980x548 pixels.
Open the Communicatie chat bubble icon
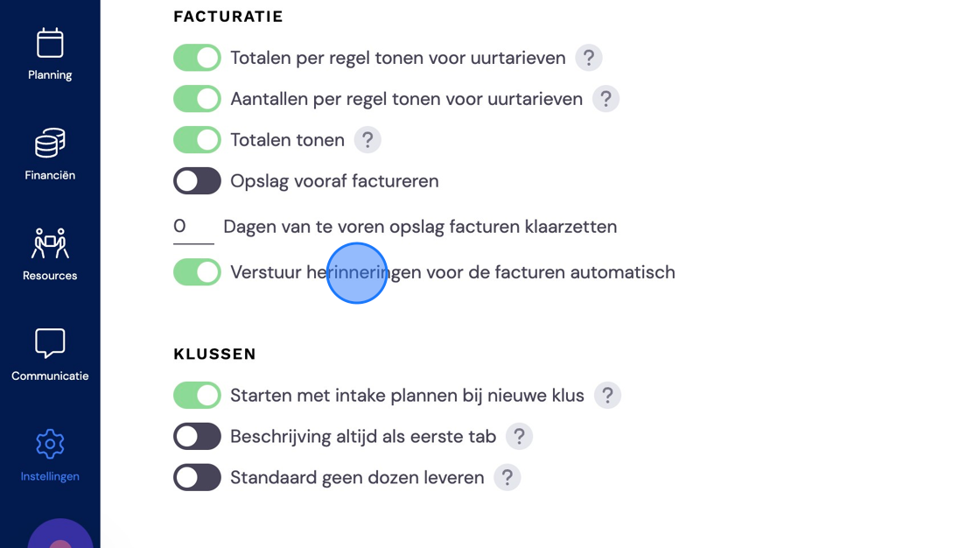tap(50, 343)
